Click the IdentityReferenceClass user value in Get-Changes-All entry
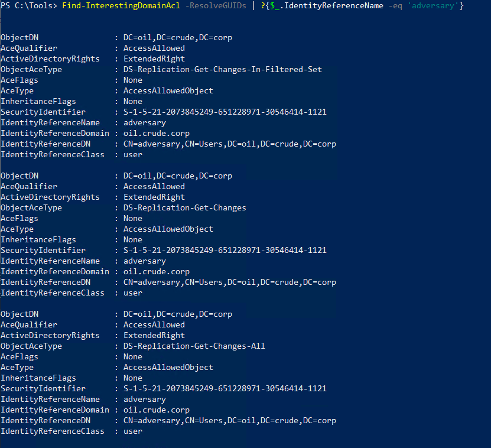The image size is (491, 448). click(133, 431)
